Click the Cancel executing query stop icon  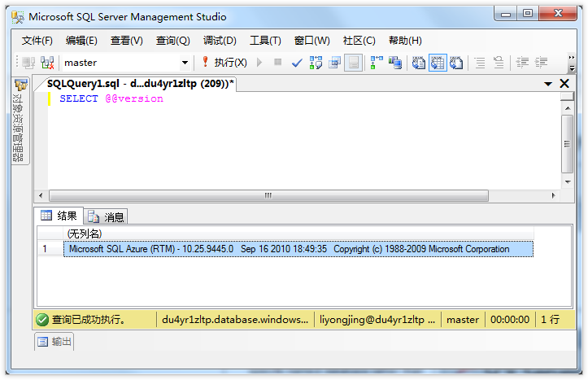(277, 62)
